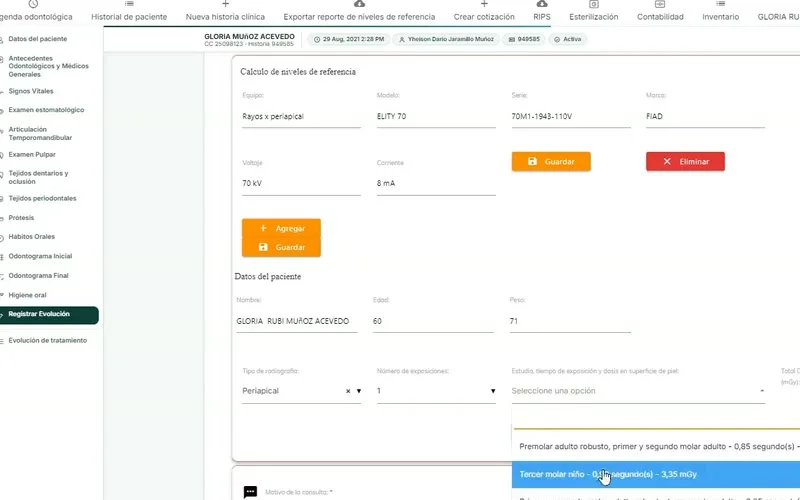Go to Signos Vitales section

point(31,91)
